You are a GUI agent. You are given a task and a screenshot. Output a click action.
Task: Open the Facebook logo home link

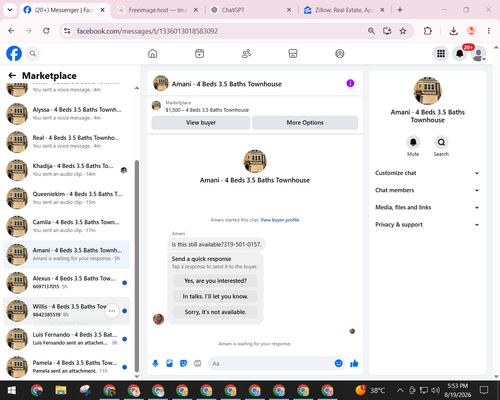pos(14,53)
